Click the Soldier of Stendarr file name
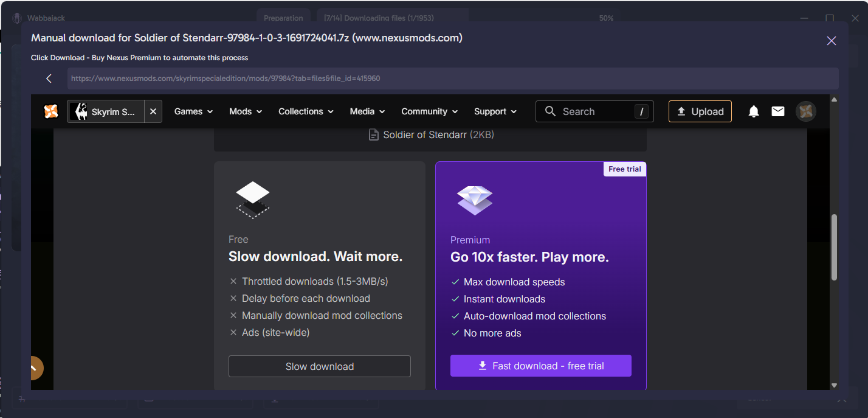868x418 pixels. 425,134
